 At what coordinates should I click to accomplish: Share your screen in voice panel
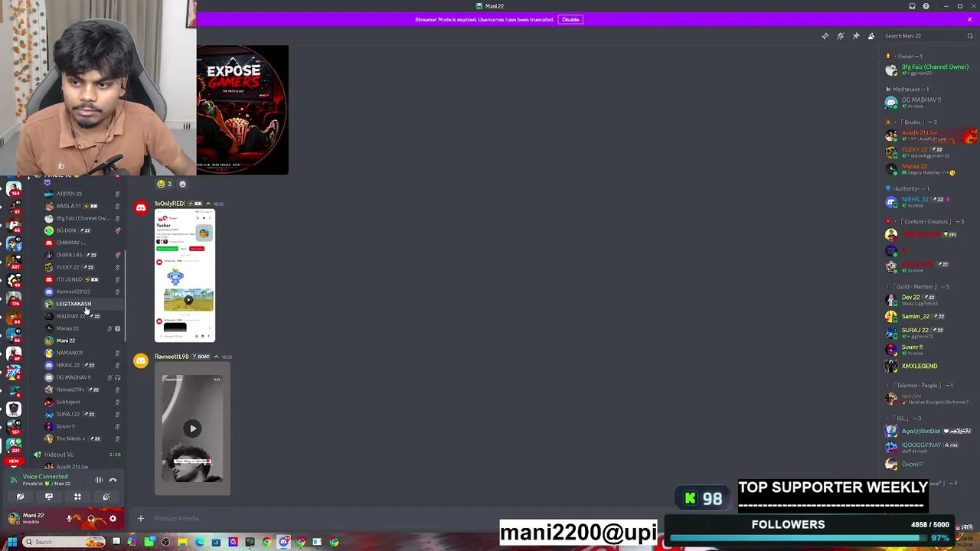coord(48,497)
